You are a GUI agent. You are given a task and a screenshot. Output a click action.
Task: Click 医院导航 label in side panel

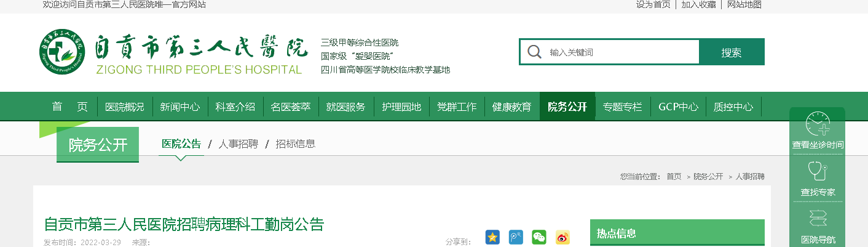[818, 240]
